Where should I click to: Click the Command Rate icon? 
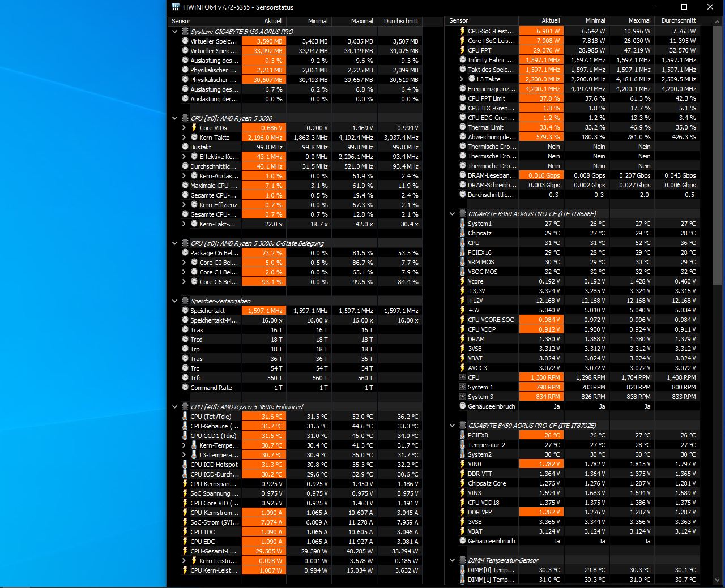coord(185,388)
